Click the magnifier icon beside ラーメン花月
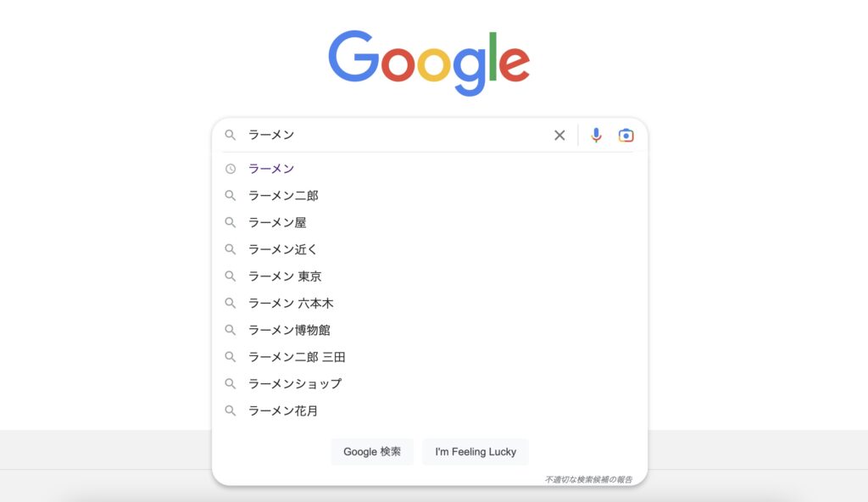868x502 pixels. pyautogui.click(x=231, y=410)
